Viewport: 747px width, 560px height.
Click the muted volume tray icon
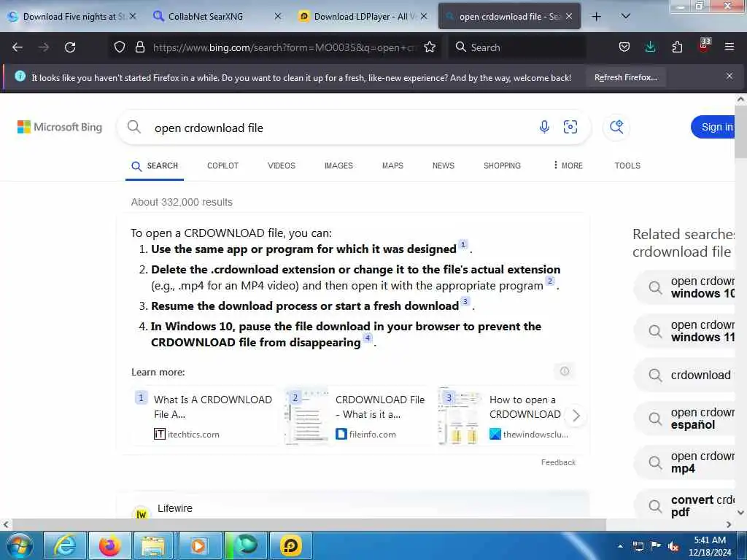[x=673, y=546]
